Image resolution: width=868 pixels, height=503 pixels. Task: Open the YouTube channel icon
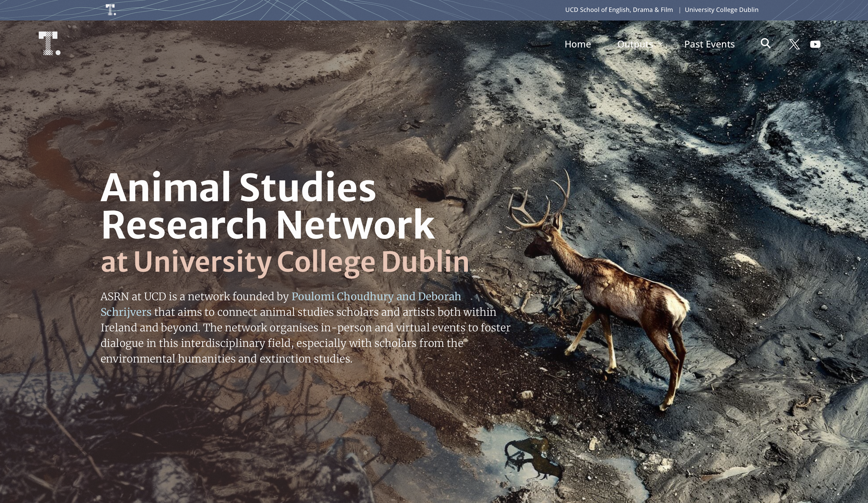[x=815, y=44]
